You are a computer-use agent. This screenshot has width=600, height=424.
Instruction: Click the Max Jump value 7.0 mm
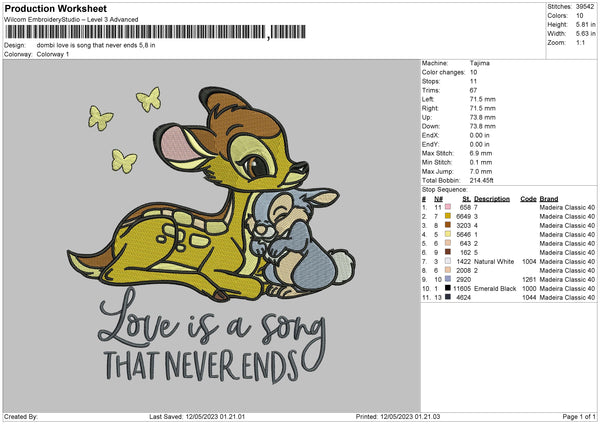point(481,171)
